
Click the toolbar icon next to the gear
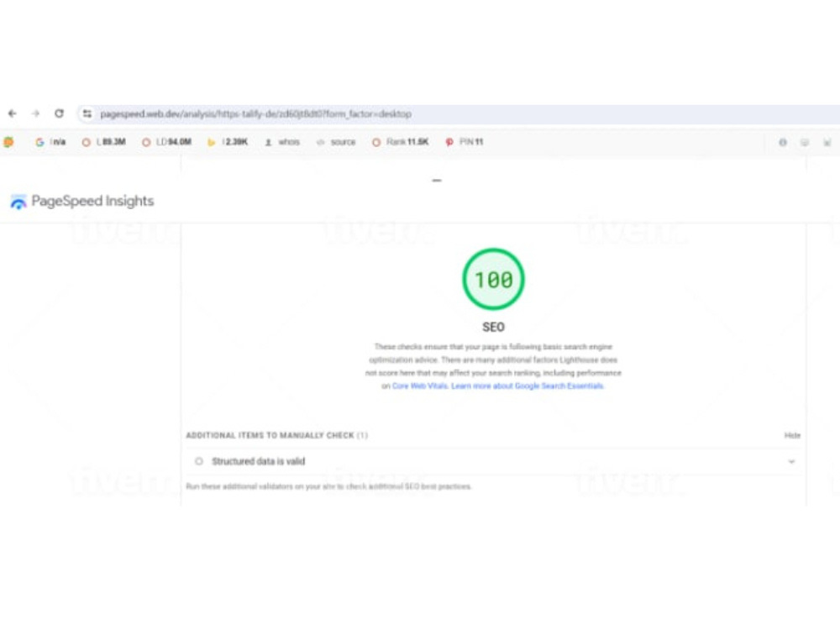[x=805, y=143]
